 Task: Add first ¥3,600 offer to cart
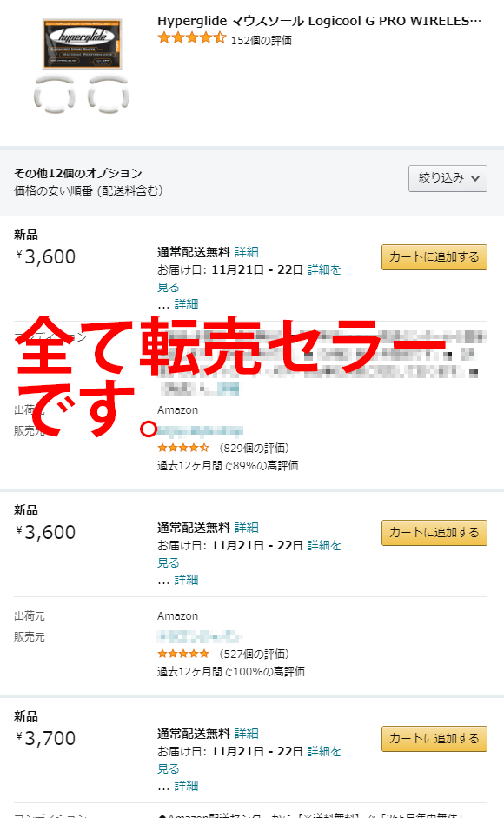click(434, 257)
